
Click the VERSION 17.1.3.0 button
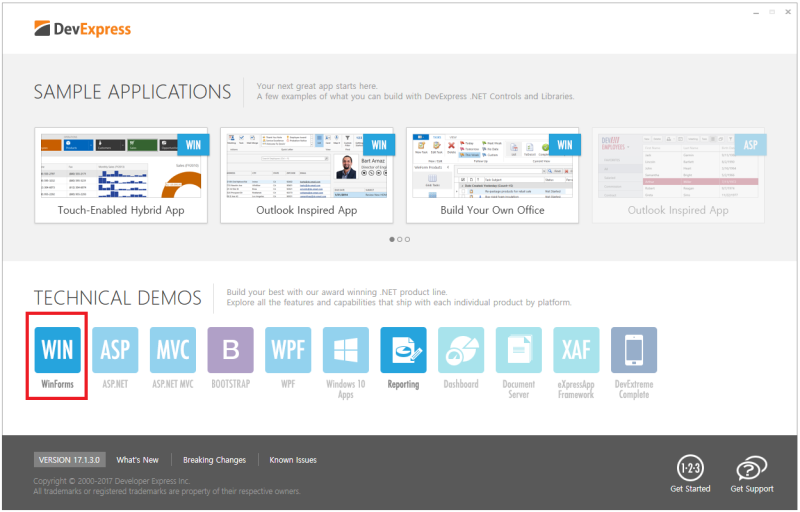[69, 460]
